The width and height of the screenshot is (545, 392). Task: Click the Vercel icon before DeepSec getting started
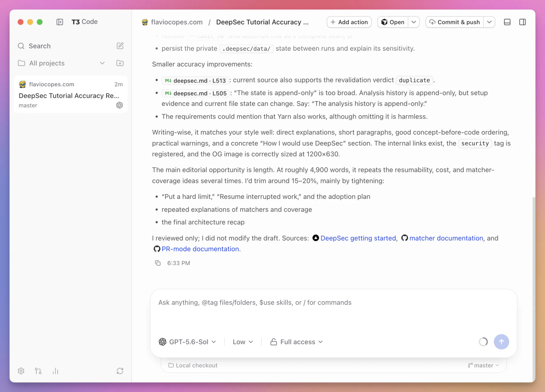coord(315,238)
